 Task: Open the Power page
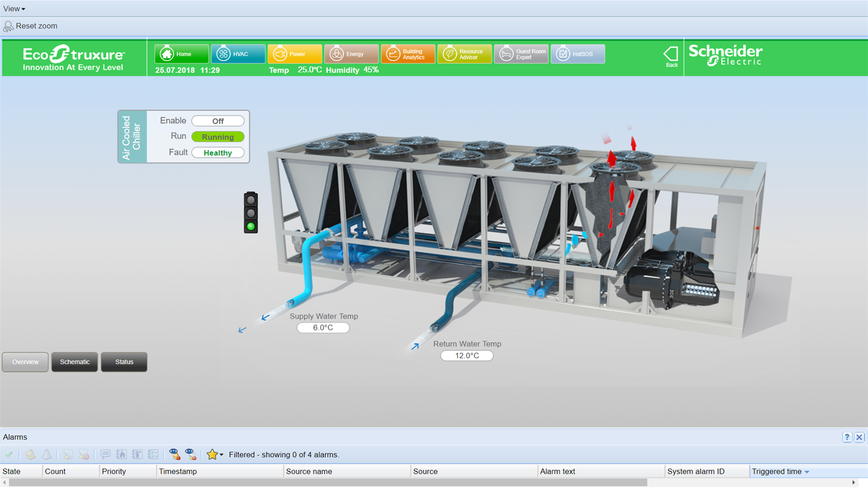(x=295, y=54)
